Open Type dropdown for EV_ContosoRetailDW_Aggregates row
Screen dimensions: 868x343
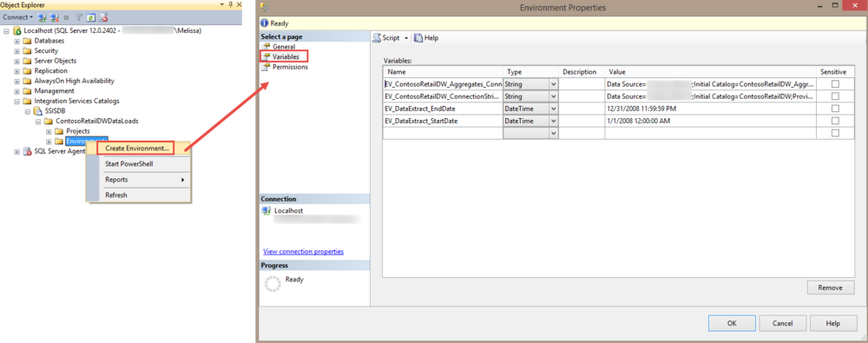coord(553,83)
